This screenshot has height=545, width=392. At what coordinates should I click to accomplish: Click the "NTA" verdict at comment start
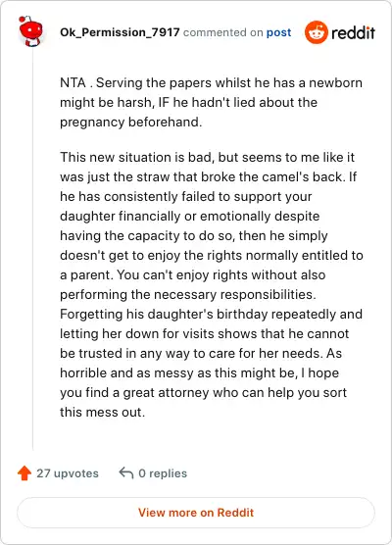tap(73, 82)
